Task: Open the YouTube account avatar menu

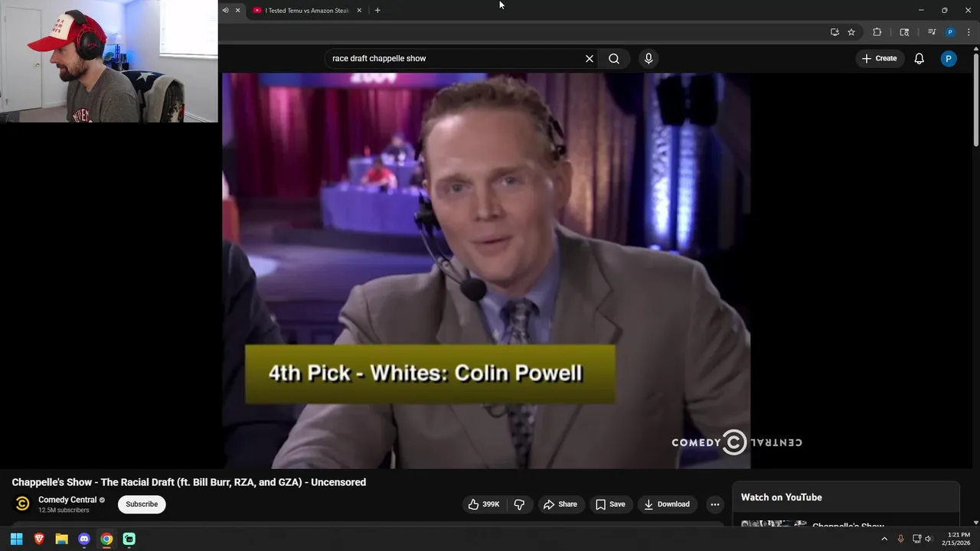Action: click(949, 58)
